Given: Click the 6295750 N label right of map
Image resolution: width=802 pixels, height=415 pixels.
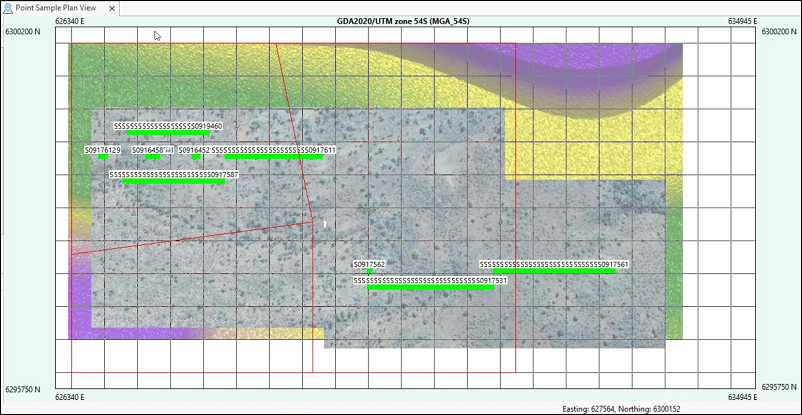Looking at the screenshot, I should 779,387.
